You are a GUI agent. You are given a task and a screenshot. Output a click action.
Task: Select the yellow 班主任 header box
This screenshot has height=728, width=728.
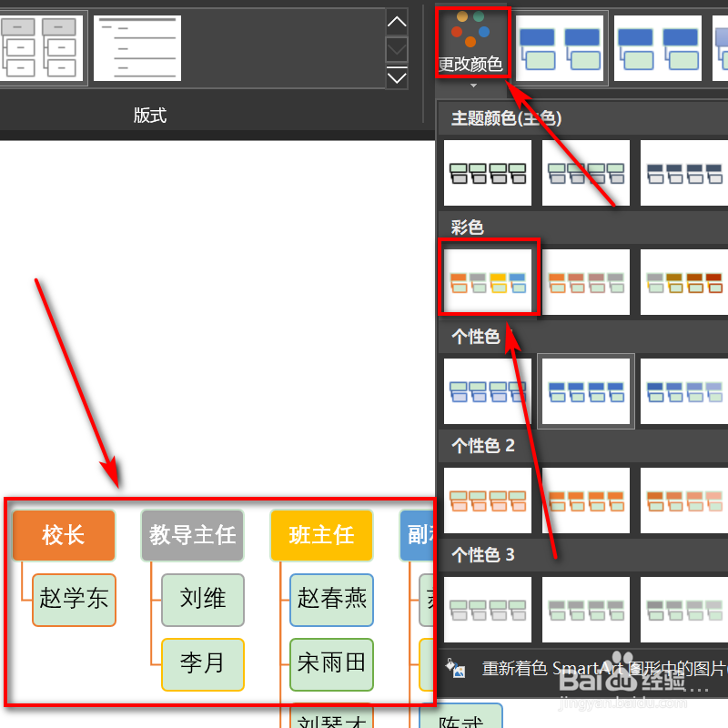(x=322, y=535)
